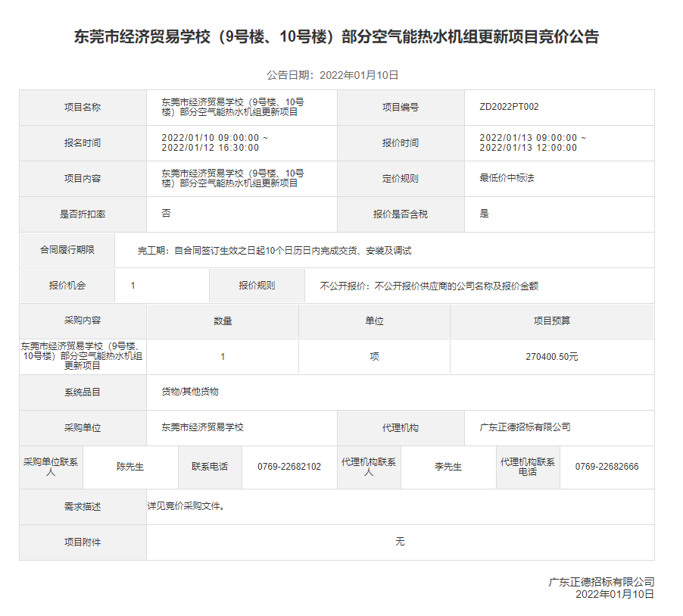Click the 项目内容 label cell

click(83, 179)
